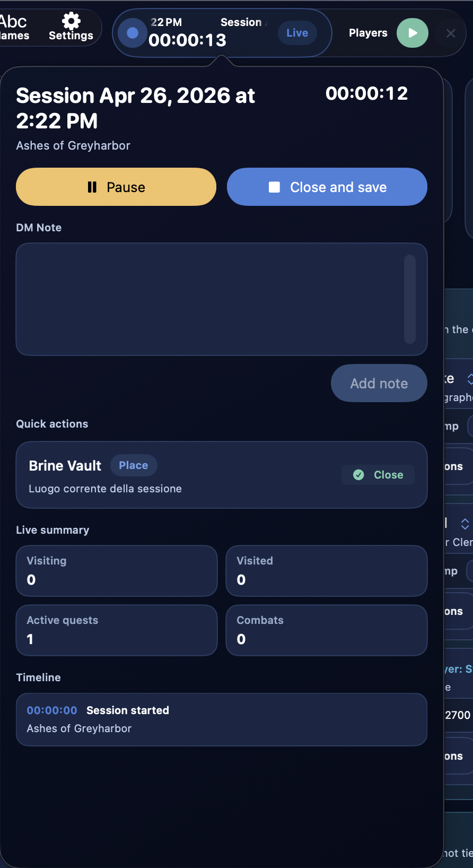473x868 pixels.
Task: Click the stop square on Close and save
Action: (x=274, y=187)
